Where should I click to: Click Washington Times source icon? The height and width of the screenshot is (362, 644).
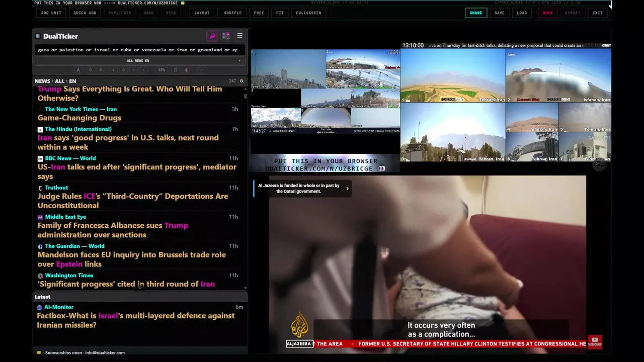40,276
